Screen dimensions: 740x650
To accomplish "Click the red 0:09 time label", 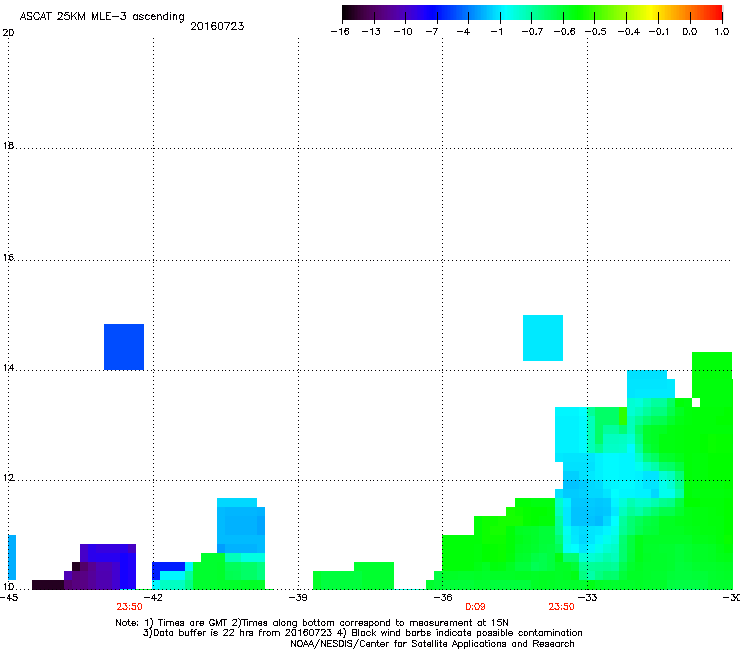I will pyautogui.click(x=475, y=607).
